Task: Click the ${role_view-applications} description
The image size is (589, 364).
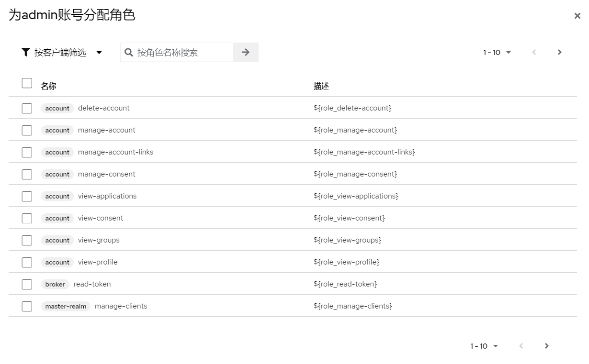Action: (x=356, y=196)
